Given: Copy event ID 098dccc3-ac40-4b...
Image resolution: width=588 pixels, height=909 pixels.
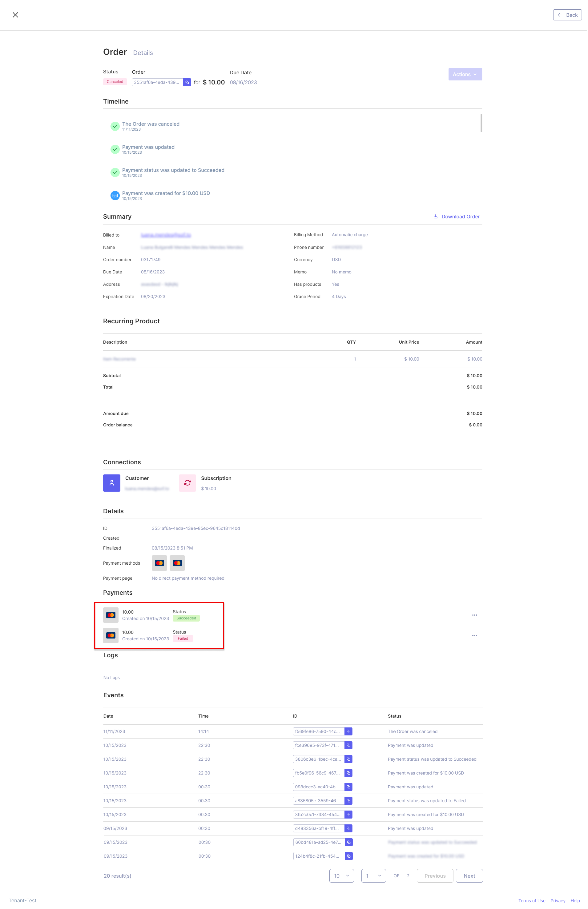Looking at the screenshot, I should coord(348,787).
